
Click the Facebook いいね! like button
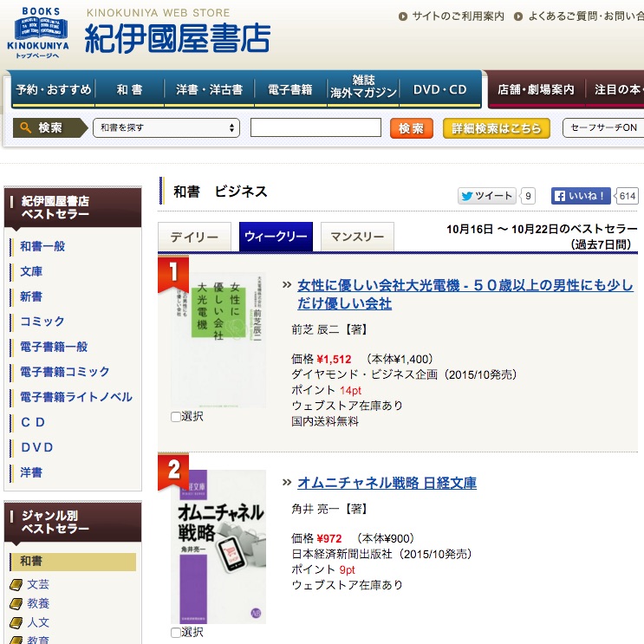(x=581, y=196)
